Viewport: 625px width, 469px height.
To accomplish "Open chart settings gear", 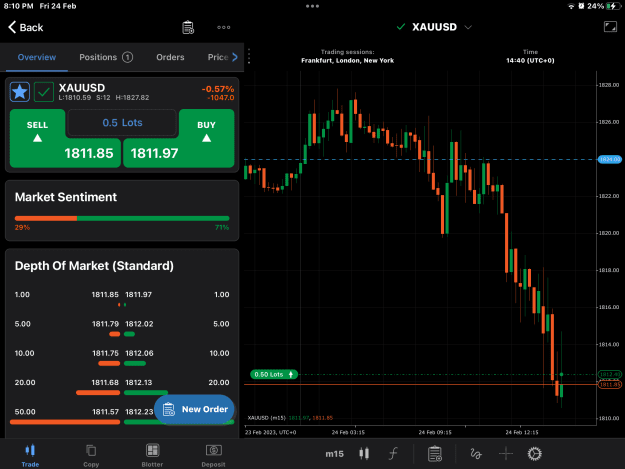I will pyautogui.click(x=535, y=453).
